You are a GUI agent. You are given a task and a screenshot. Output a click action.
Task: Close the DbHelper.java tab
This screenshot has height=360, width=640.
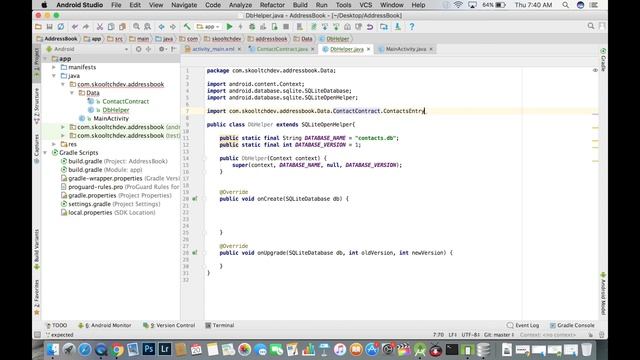tap(369, 49)
